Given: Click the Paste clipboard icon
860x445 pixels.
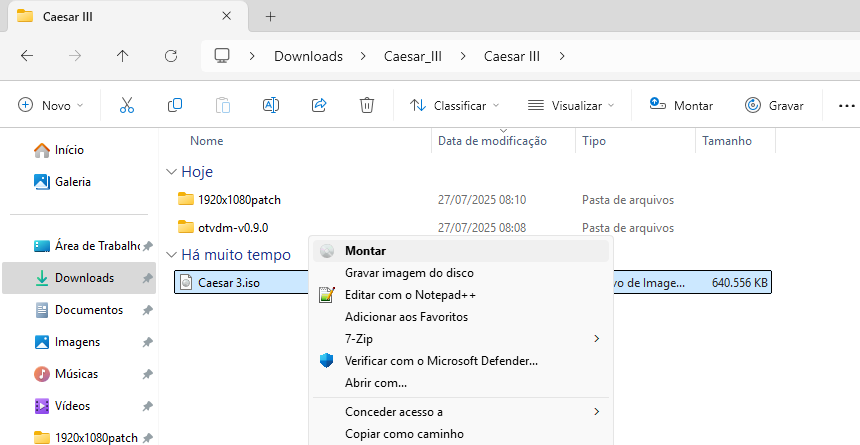Looking at the screenshot, I should click(223, 105).
